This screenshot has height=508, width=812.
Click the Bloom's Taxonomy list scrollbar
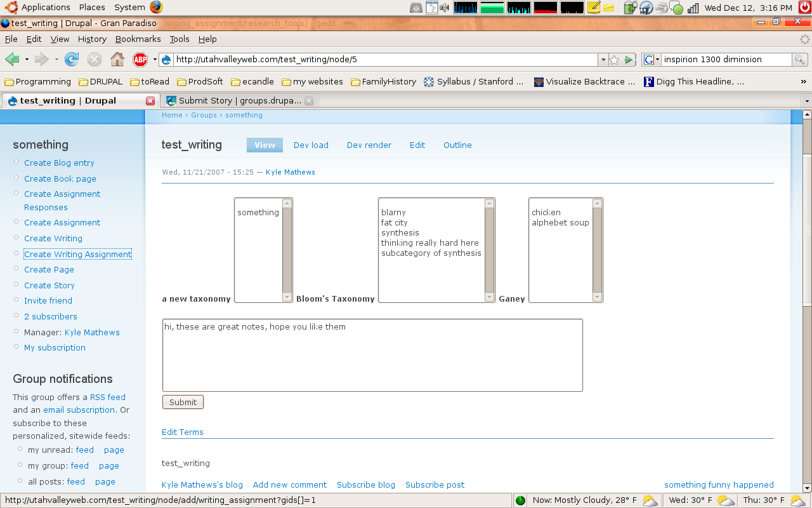pyautogui.click(x=489, y=250)
